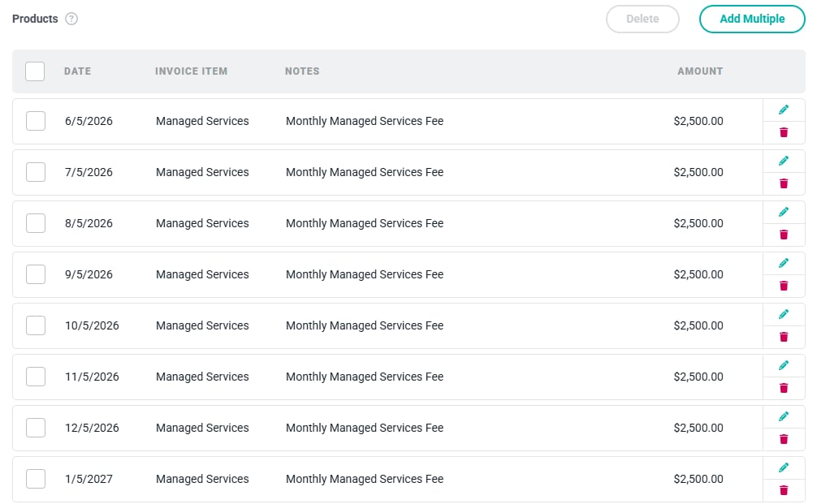Delete the 8/5/2026 row with trash icon
817x504 pixels.
coord(784,235)
